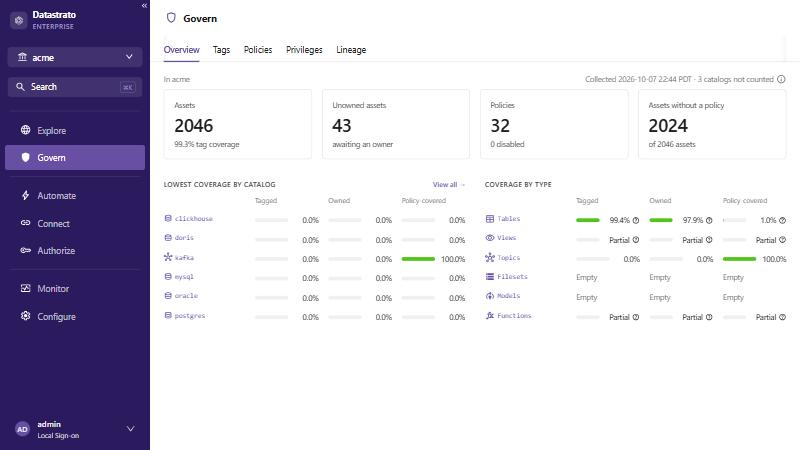Screen dimensions: 800x450
Task: Collapse the sidebar with double-chevron icon
Action: (144, 6)
